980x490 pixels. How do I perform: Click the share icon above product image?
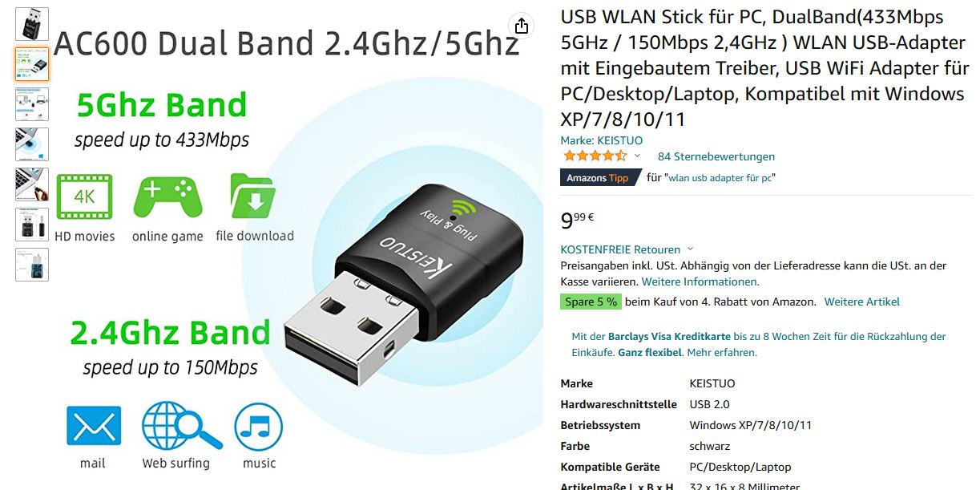(x=522, y=26)
